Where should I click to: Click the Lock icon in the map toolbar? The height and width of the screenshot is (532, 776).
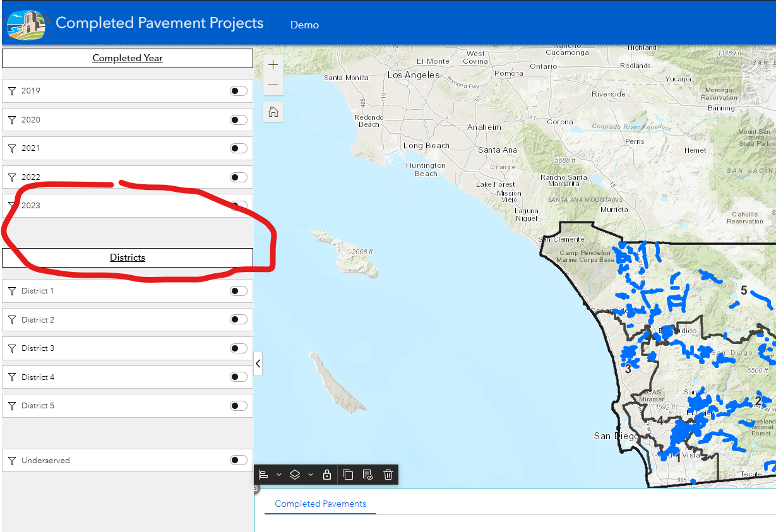[327, 475]
